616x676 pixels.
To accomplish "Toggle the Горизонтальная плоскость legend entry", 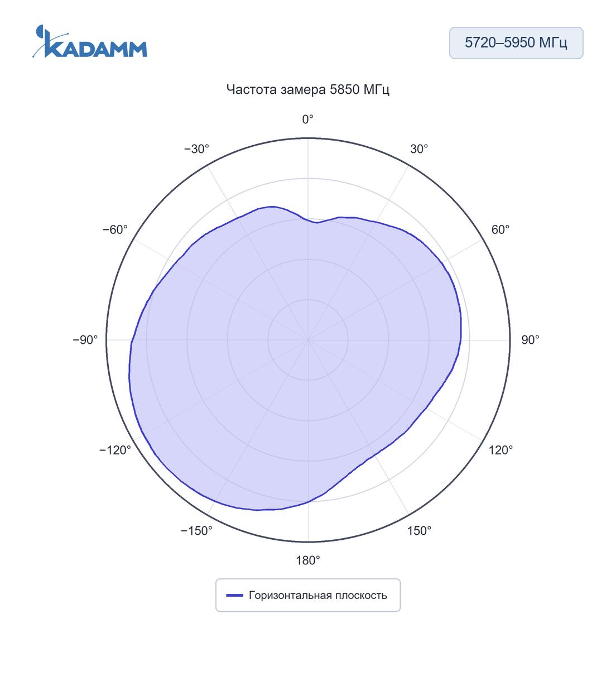I will click(x=308, y=595).
